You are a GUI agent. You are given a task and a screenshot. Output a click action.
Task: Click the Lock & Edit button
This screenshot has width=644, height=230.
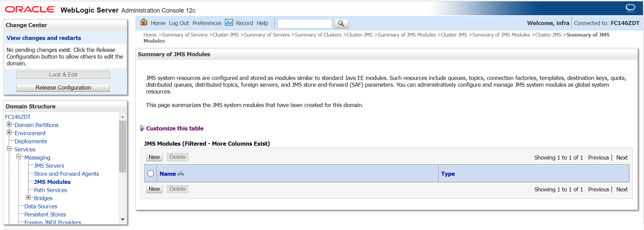[63, 75]
